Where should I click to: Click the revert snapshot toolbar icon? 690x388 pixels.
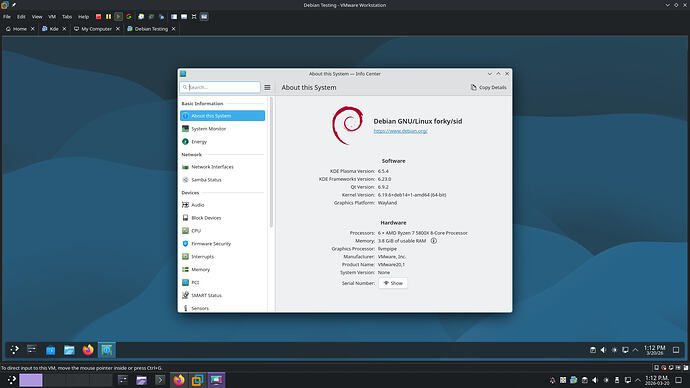point(151,17)
